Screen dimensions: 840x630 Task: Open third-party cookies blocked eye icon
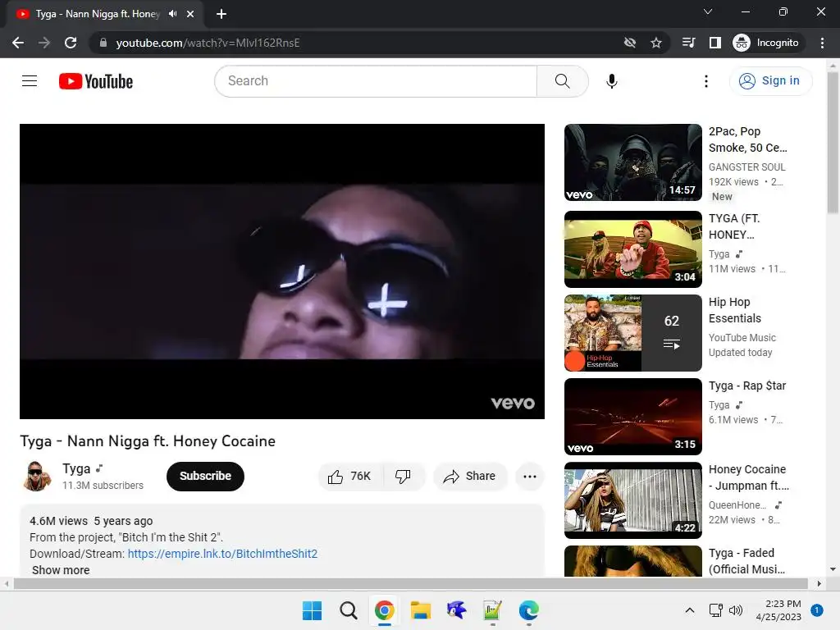point(630,43)
